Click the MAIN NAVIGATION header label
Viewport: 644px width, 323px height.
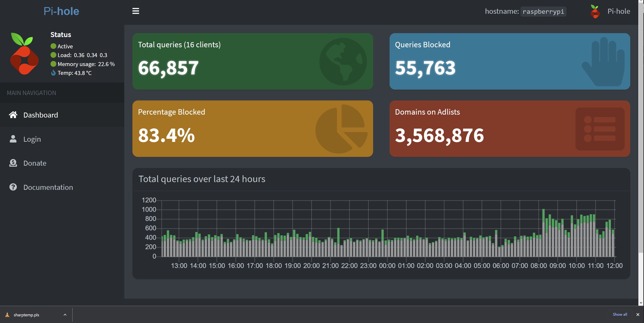point(31,93)
